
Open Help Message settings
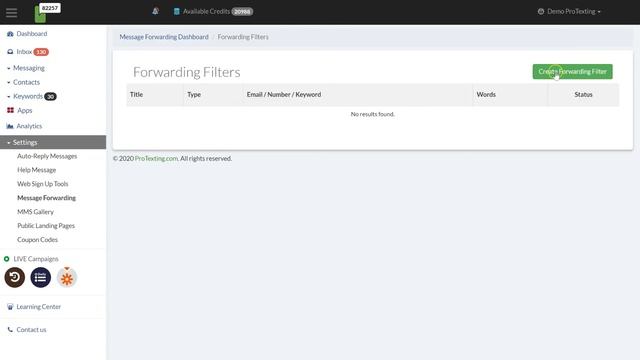pos(36,170)
